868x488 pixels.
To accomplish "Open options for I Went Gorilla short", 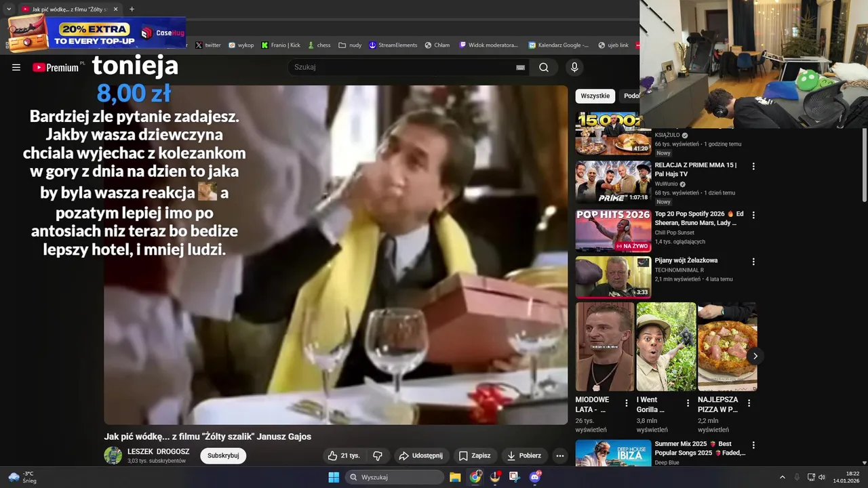I will click(688, 403).
